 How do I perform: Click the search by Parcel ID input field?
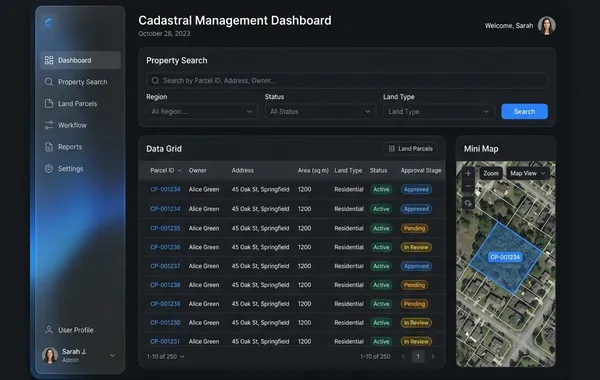[x=347, y=80]
